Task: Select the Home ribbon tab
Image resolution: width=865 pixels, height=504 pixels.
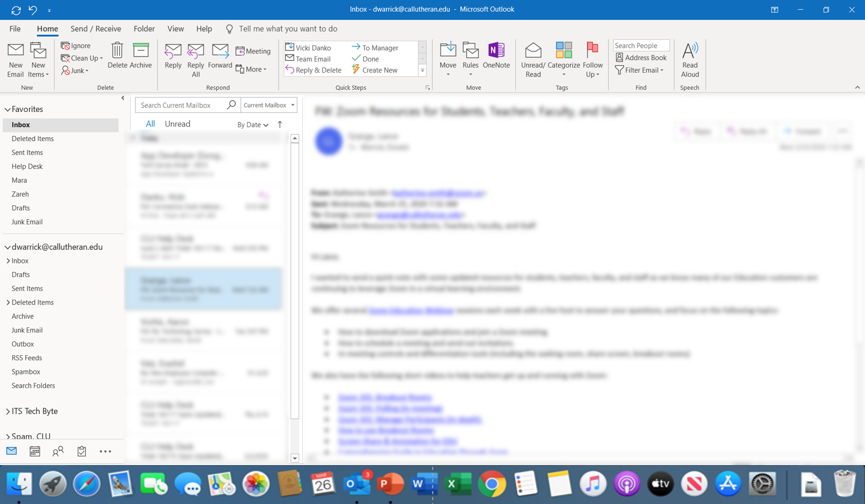Action: click(47, 29)
